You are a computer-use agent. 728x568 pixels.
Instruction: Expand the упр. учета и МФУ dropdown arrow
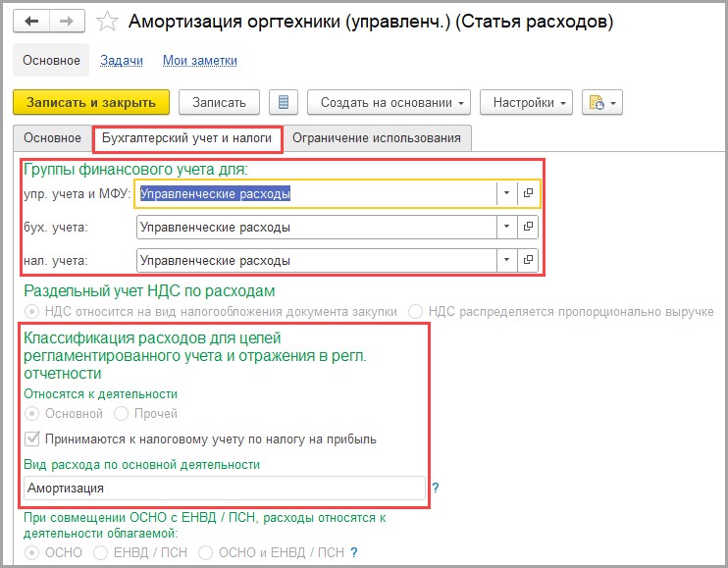pos(506,193)
